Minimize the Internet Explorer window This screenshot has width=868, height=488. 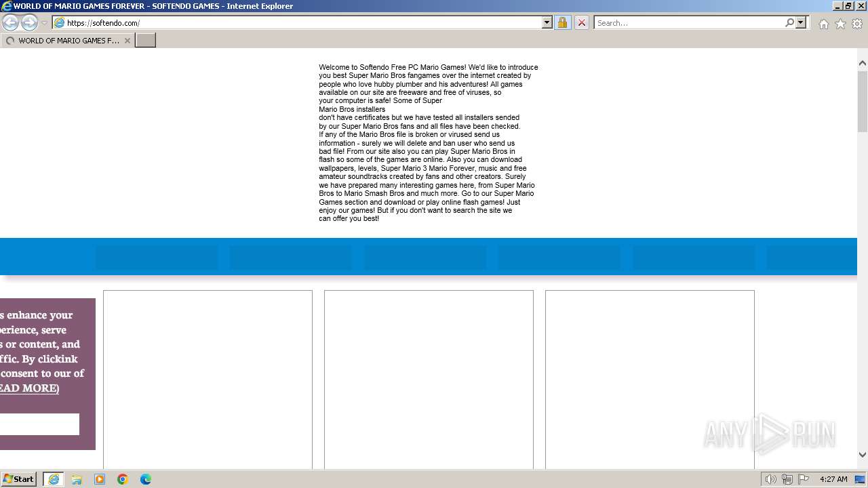(837, 5)
